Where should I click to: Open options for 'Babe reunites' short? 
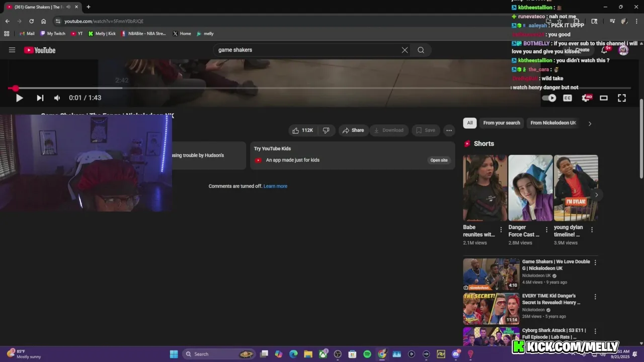pyautogui.click(x=501, y=230)
